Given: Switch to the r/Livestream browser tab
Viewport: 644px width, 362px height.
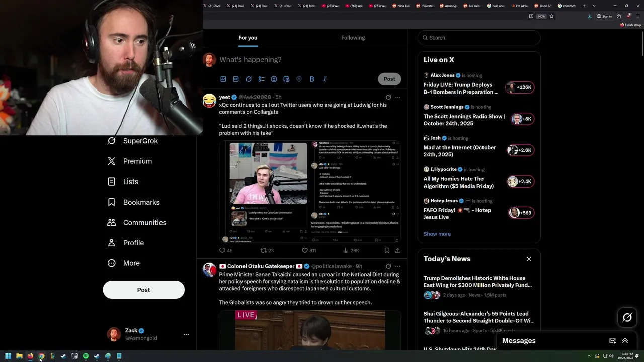Looking at the screenshot, I should pos(425,6).
